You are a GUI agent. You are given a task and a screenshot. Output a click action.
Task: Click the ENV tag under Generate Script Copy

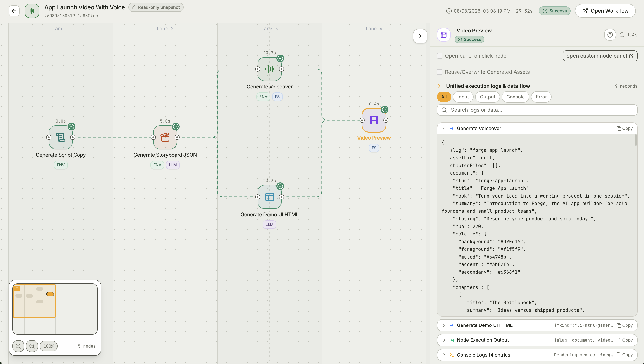coord(61,165)
